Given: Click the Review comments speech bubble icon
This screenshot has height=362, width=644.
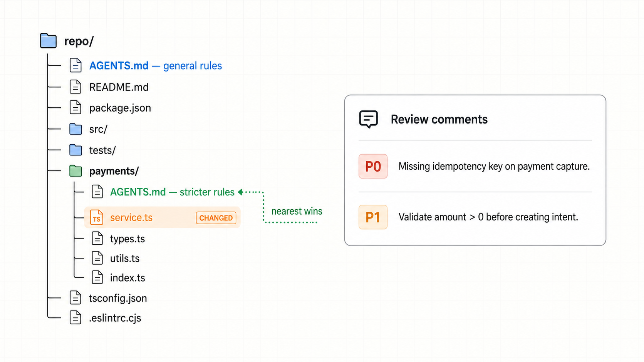Looking at the screenshot, I should [369, 119].
